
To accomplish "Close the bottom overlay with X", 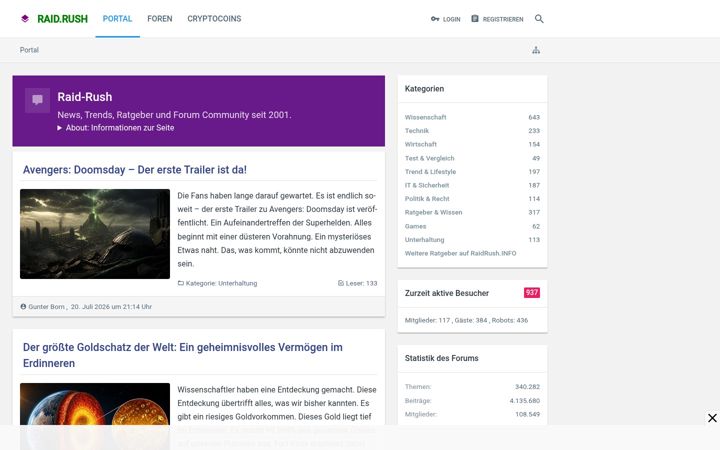I will 712,418.
